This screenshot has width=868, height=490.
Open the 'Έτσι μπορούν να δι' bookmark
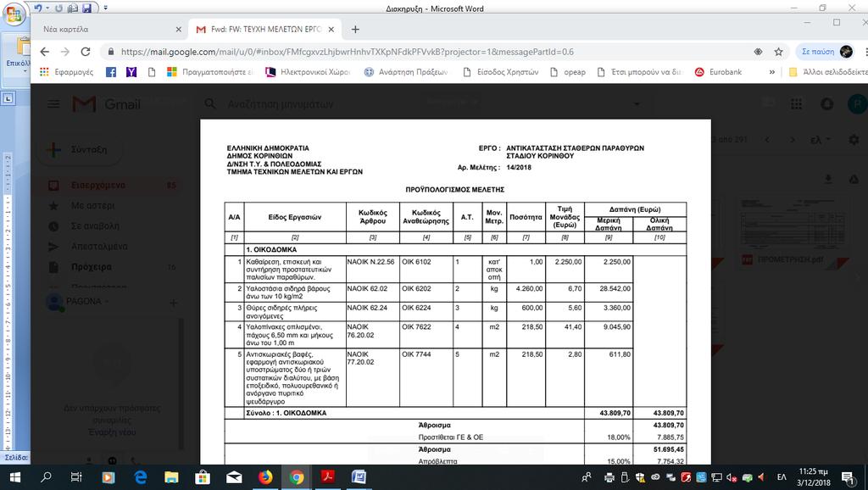[641, 72]
